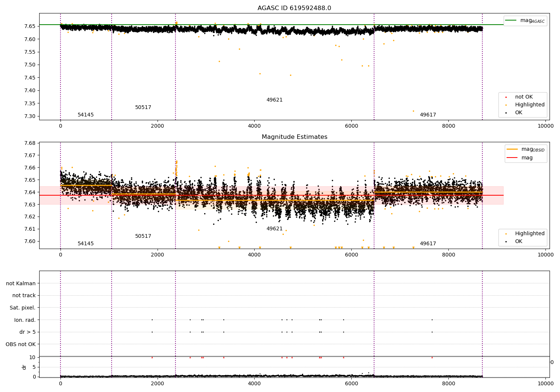Click the 'Magnitude Estimates' plot title
Image resolution: width=560 pixels, height=392 pixels.
pos(294,137)
